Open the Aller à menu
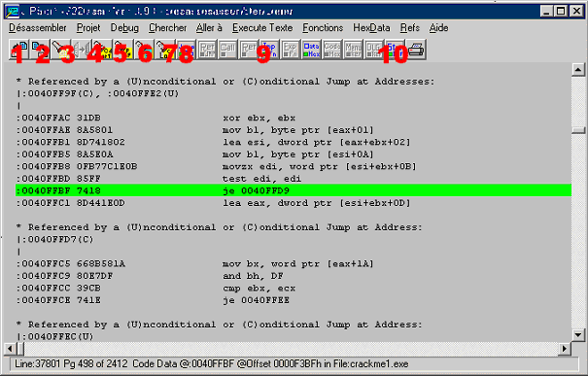Image resolution: width=588 pixels, height=376 pixels. point(209,28)
